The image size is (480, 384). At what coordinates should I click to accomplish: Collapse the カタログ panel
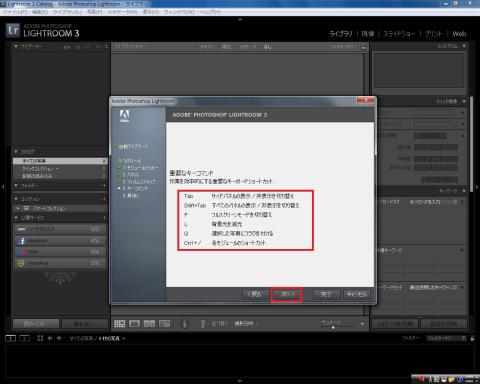point(16,152)
